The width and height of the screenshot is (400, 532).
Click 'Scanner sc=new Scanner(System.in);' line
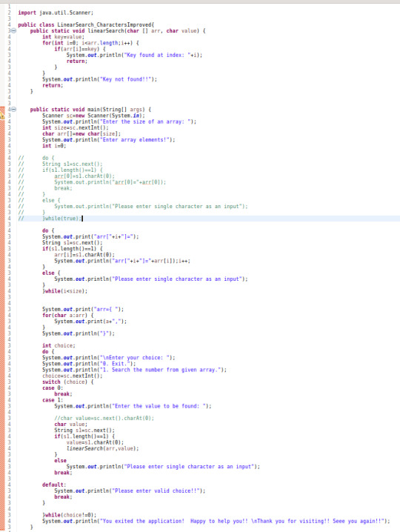click(93, 116)
